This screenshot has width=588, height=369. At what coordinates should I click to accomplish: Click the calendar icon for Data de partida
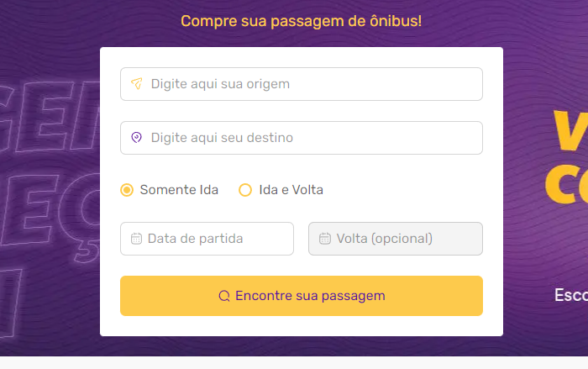coord(136,239)
